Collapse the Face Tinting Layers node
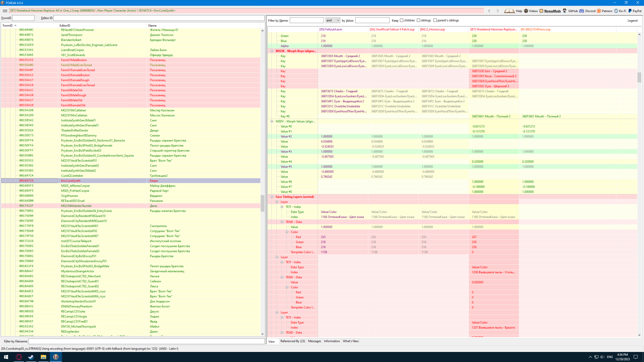This screenshot has height=362, width=644. click(272, 197)
